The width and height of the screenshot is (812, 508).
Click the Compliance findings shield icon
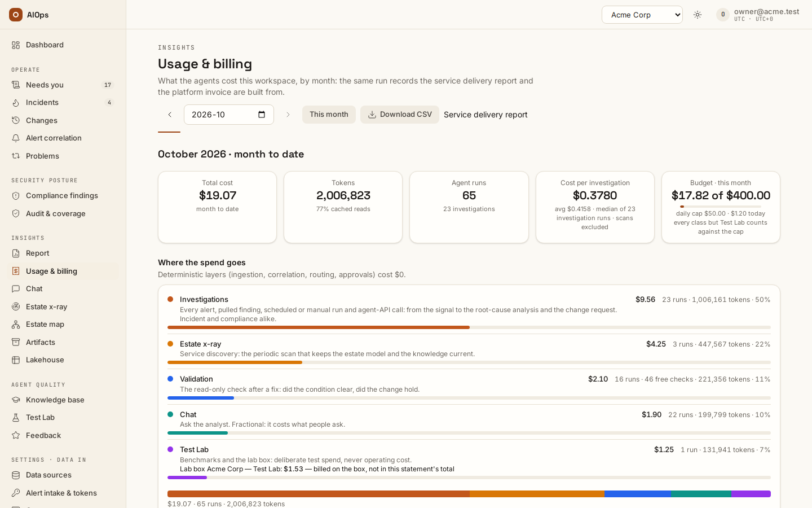pyautogui.click(x=16, y=196)
